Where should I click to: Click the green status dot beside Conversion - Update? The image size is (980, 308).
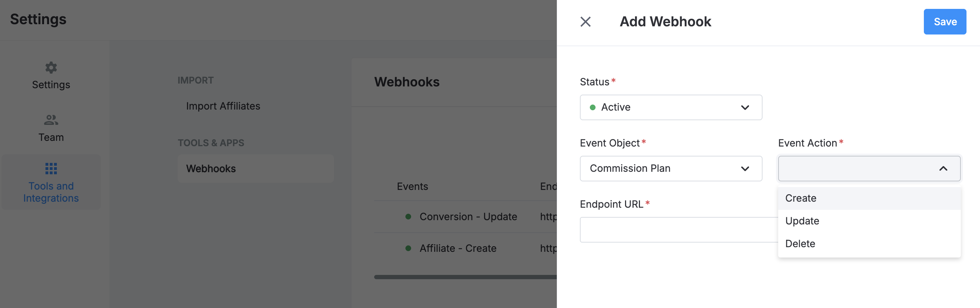click(408, 217)
